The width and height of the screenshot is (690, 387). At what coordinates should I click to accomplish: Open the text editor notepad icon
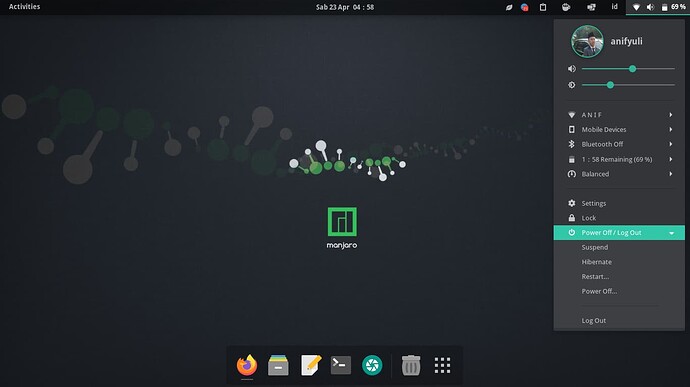[311, 365]
